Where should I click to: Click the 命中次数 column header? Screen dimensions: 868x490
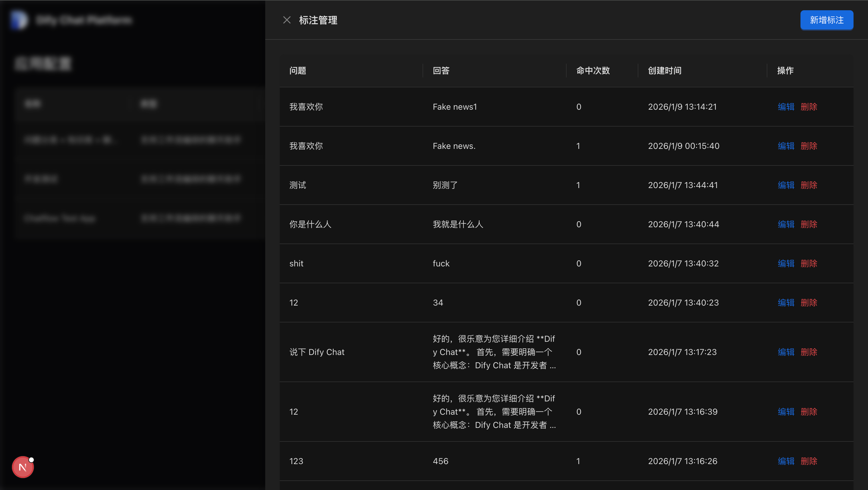592,71
